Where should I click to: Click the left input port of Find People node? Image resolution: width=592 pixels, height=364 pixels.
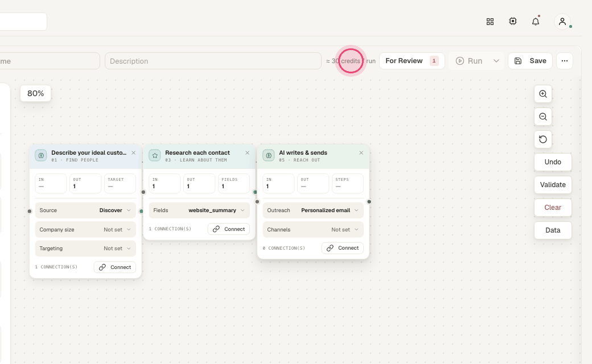pyautogui.click(x=30, y=211)
